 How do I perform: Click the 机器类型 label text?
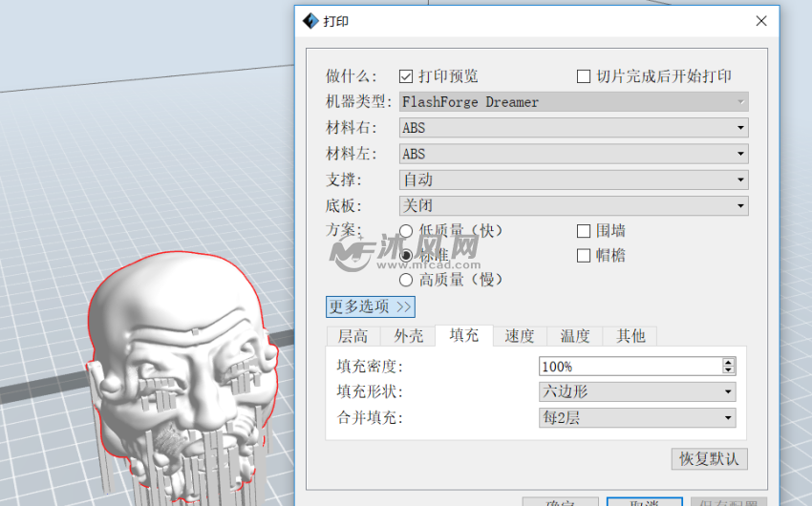point(358,102)
